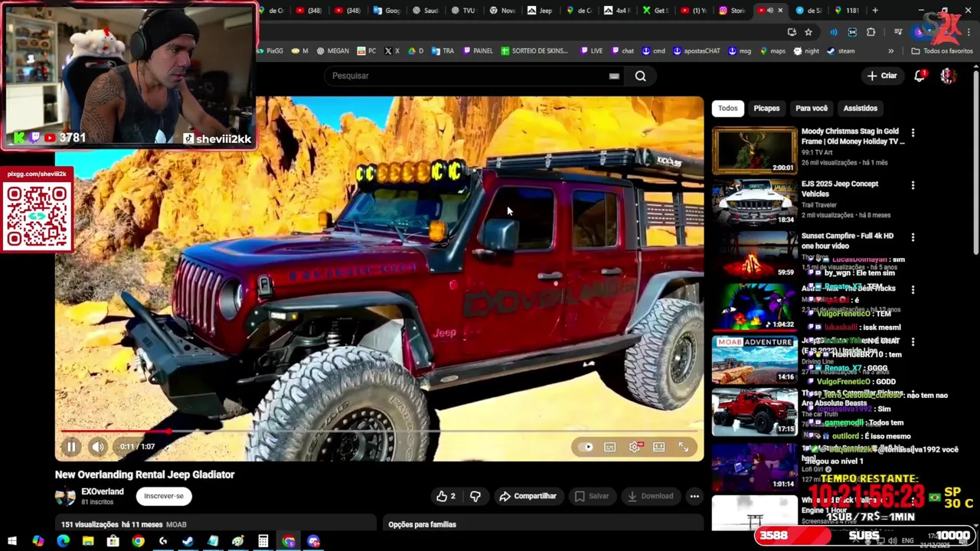Open the SORTEIO DE SKINS bookmark

point(534,51)
